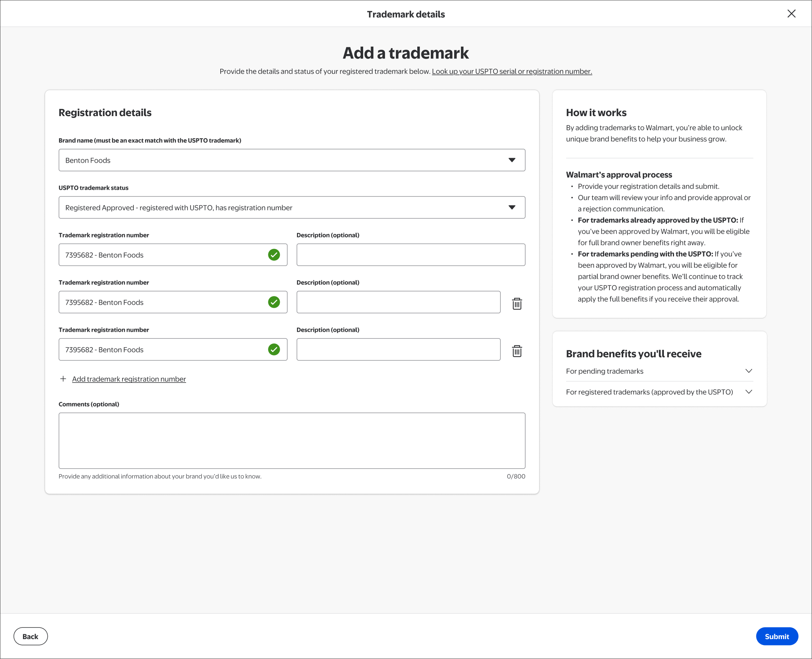Expand For registered trademarks benefits section

659,392
